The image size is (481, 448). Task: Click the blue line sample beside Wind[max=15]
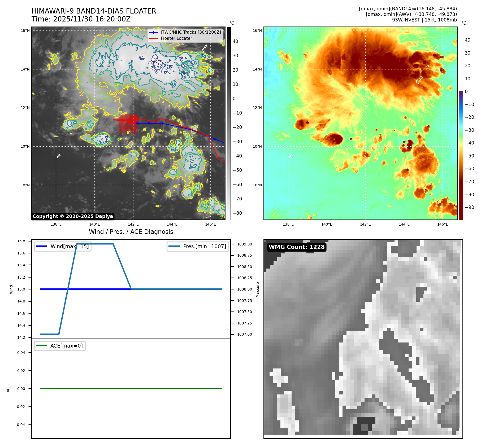[41, 246]
